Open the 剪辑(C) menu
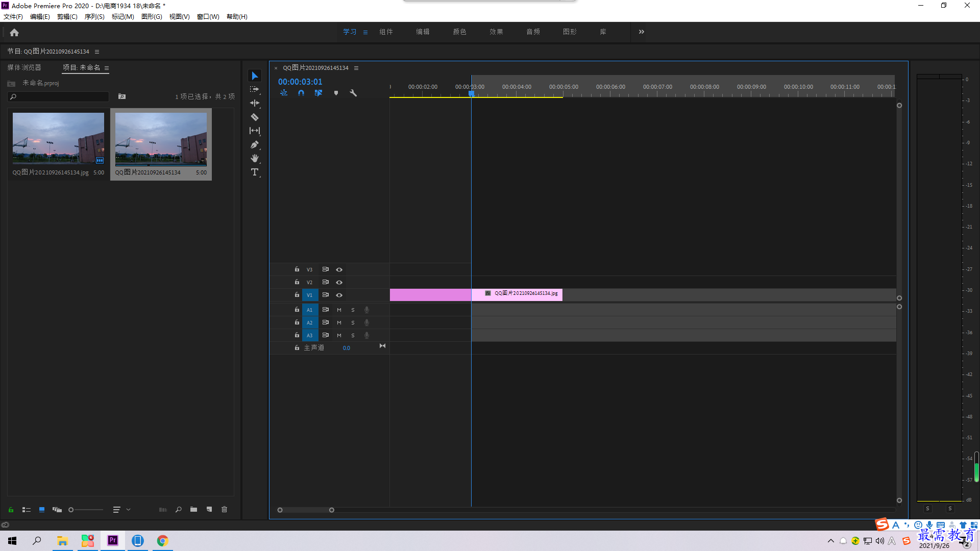The width and height of the screenshot is (980, 551). pyautogui.click(x=67, y=17)
